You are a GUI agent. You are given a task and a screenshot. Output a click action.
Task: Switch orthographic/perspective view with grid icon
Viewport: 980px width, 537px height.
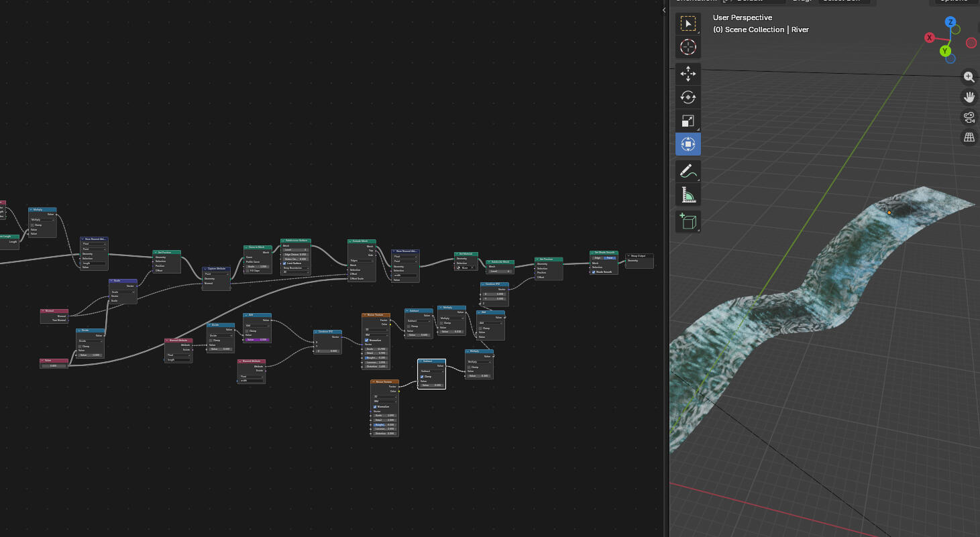point(969,137)
